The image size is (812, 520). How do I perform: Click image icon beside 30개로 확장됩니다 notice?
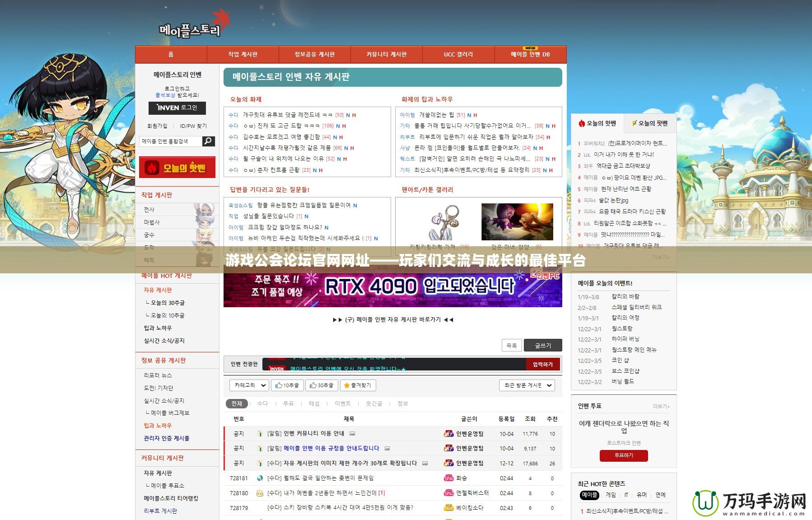[425, 464]
